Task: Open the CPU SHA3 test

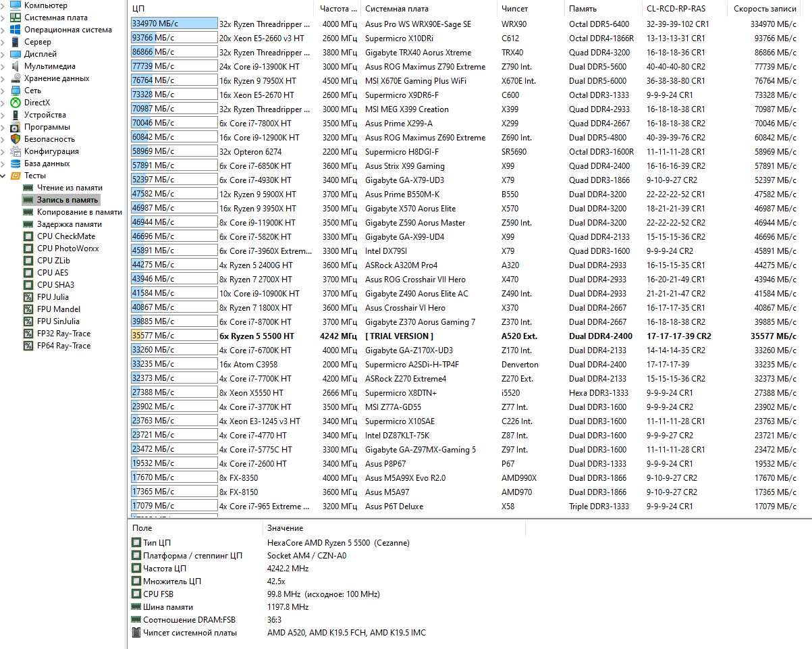Action: pos(56,285)
